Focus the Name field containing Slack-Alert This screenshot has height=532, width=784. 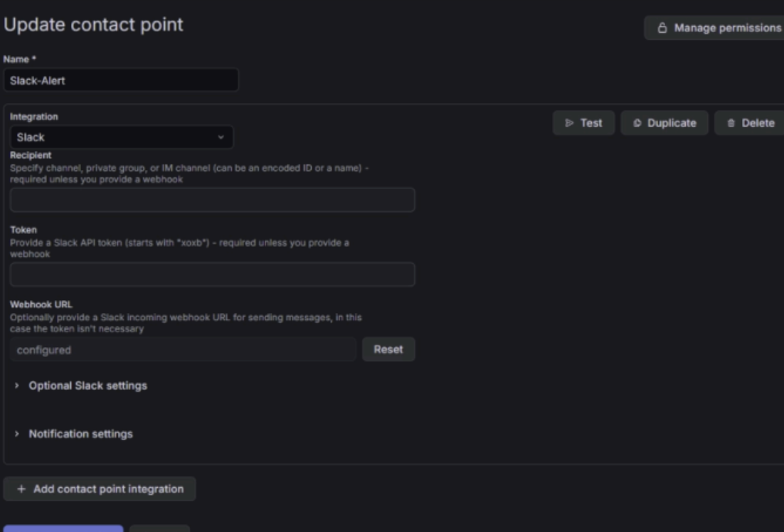point(121,80)
